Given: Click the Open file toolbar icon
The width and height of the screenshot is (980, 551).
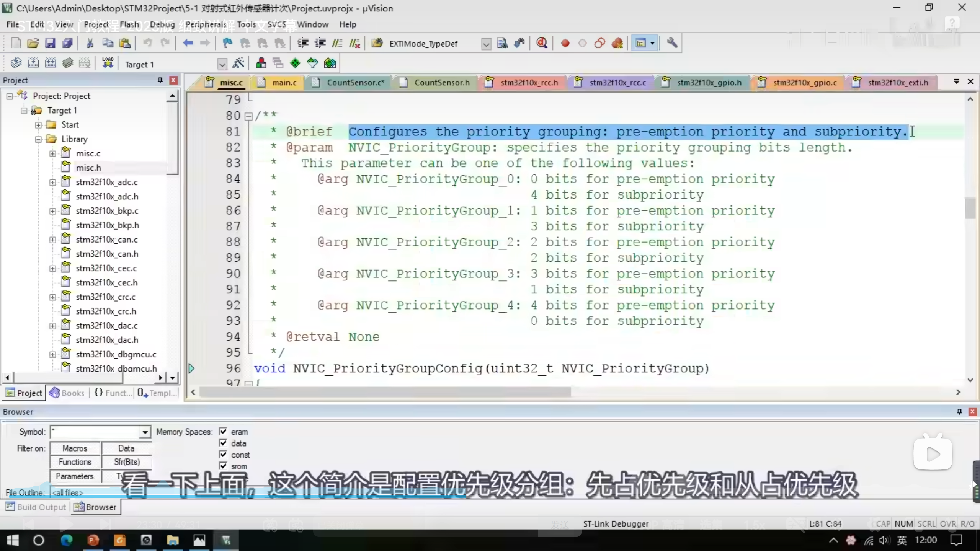Looking at the screenshot, I should tap(33, 43).
